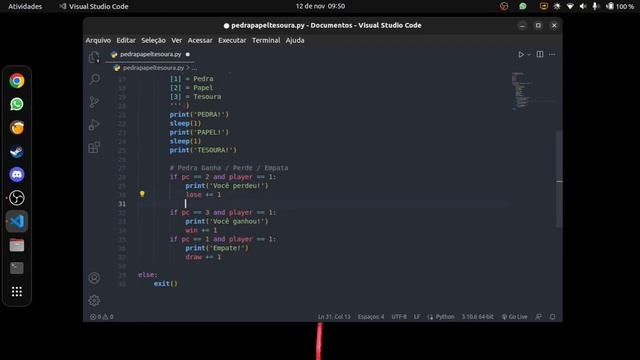Select the 3.10.6 64-bit Python interpreter
The width and height of the screenshot is (640, 360).
477,317
